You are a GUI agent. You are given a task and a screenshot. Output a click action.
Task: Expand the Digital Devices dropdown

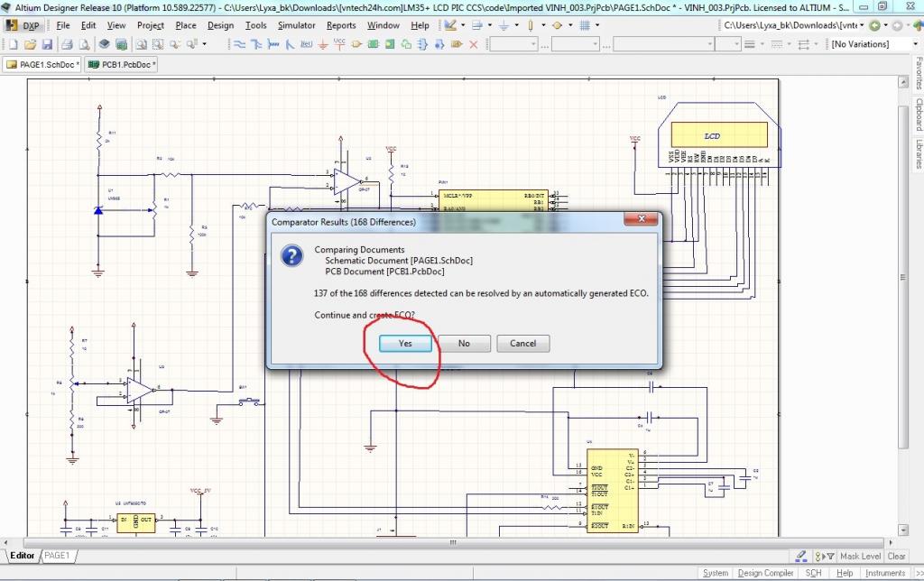[543, 25]
